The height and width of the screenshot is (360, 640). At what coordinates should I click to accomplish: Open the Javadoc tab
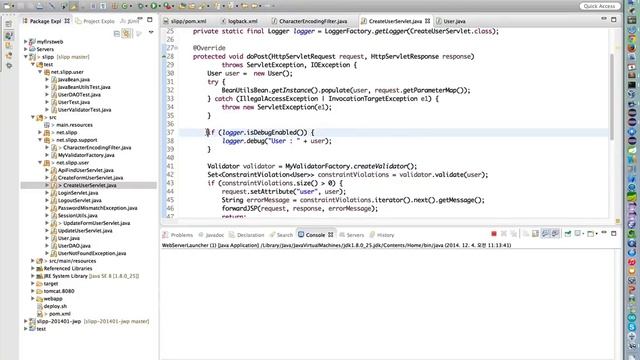point(211,235)
